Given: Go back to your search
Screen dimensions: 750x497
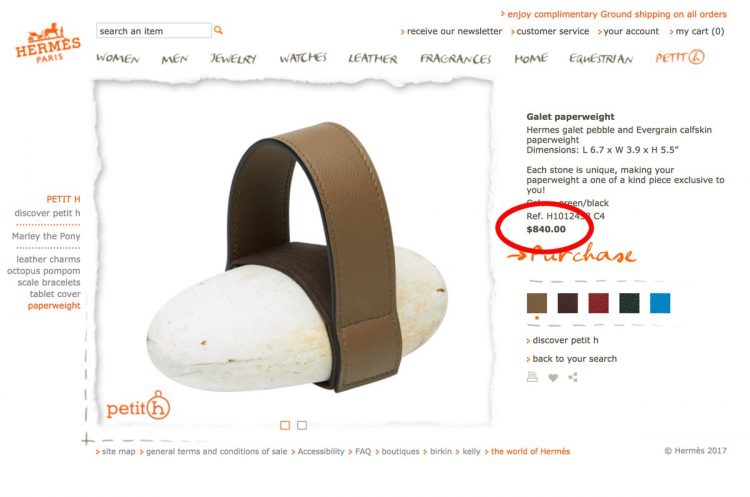Looking at the screenshot, I should click(572, 359).
